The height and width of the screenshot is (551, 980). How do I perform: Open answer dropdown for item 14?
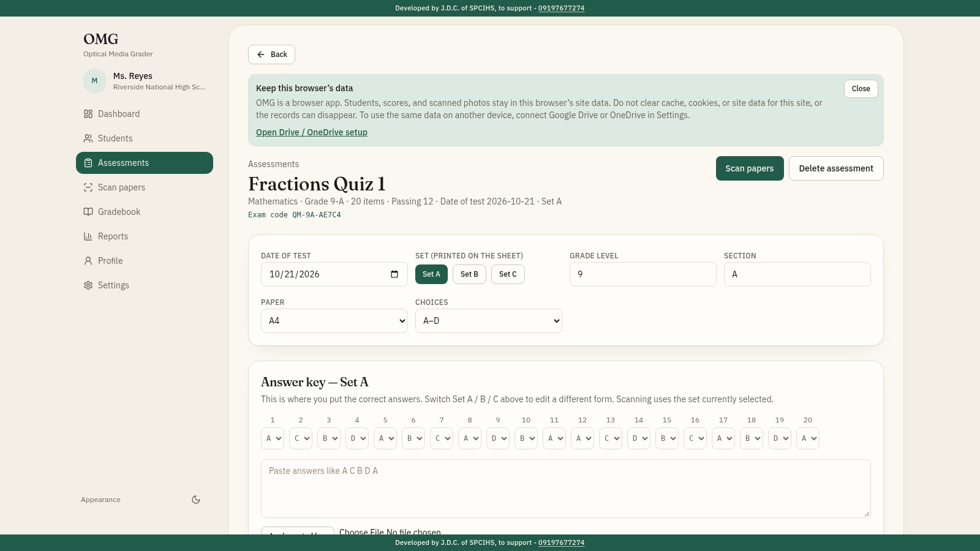(x=639, y=438)
